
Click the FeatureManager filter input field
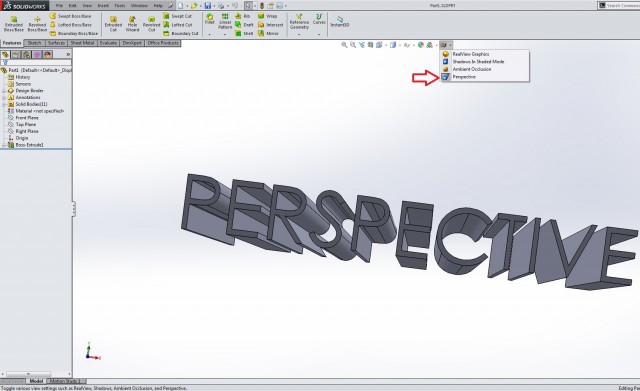(x=37, y=62)
